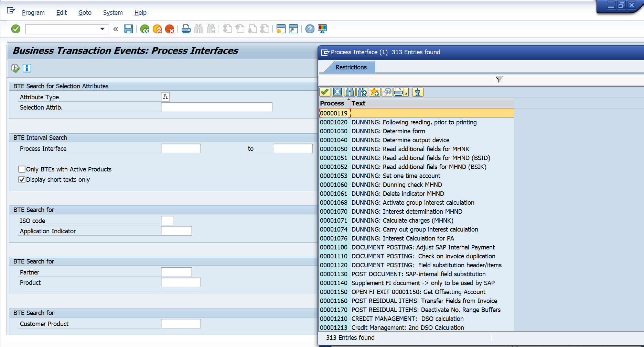This screenshot has height=347, width=644.
Task: Select the Find binoculars icon in the popup
Action: pyautogui.click(x=350, y=92)
